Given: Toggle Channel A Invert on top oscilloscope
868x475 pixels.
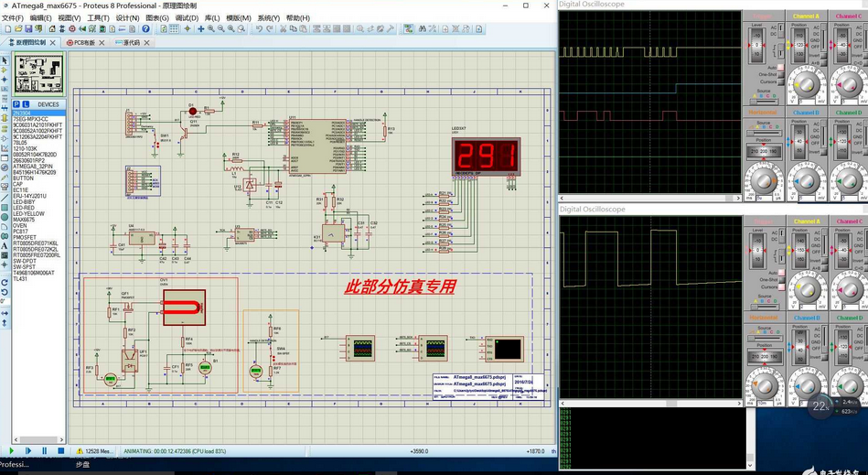Looking at the screenshot, I should pos(823,55).
